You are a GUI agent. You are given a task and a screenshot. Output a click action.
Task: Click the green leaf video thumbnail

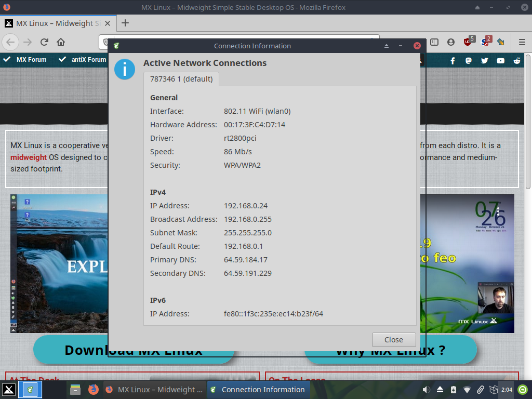(x=467, y=263)
